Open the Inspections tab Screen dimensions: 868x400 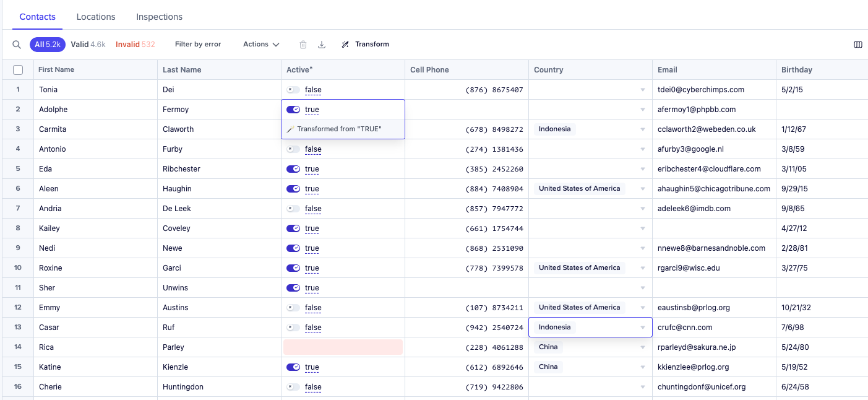tap(159, 17)
